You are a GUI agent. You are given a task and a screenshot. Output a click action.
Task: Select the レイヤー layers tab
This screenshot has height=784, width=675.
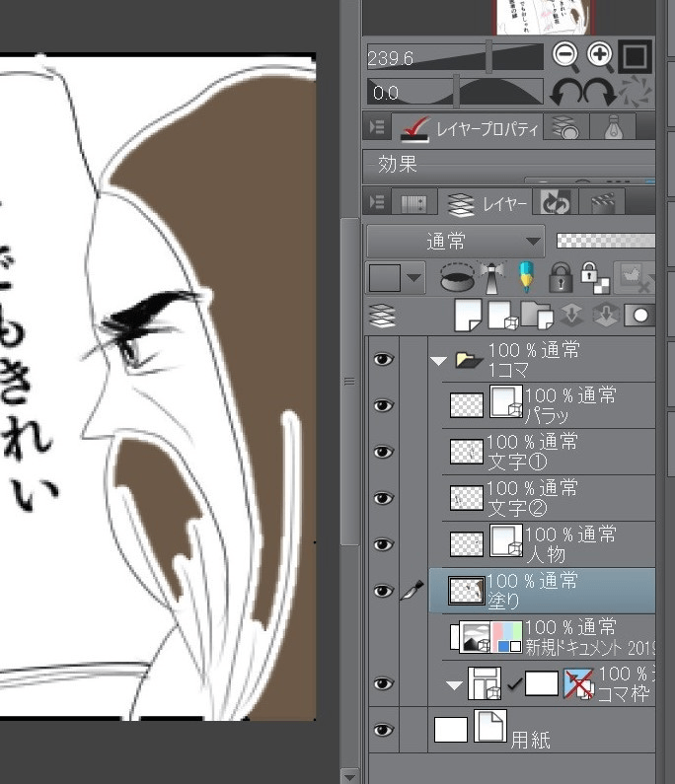pyautogui.click(x=485, y=204)
